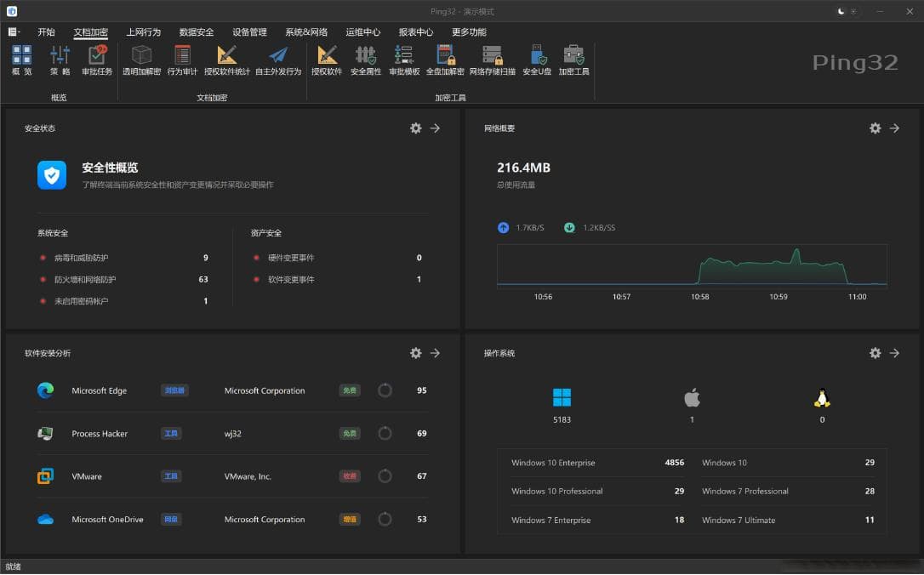This screenshot has width=924, height=575.
Task: Open 审批模板 approval template icon
Action: (404, 60)
